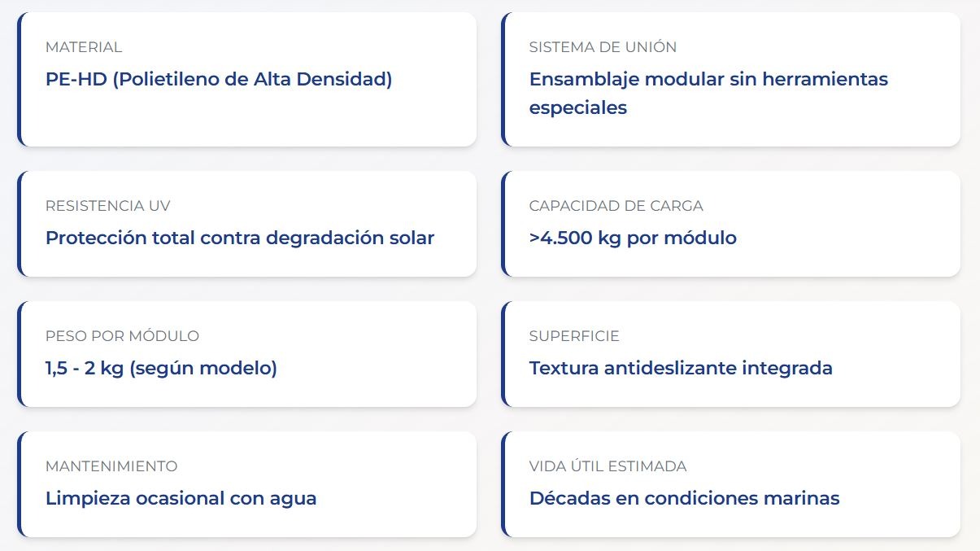
Task: Click the SUPERFICIE label
Action: click(574, 336)
